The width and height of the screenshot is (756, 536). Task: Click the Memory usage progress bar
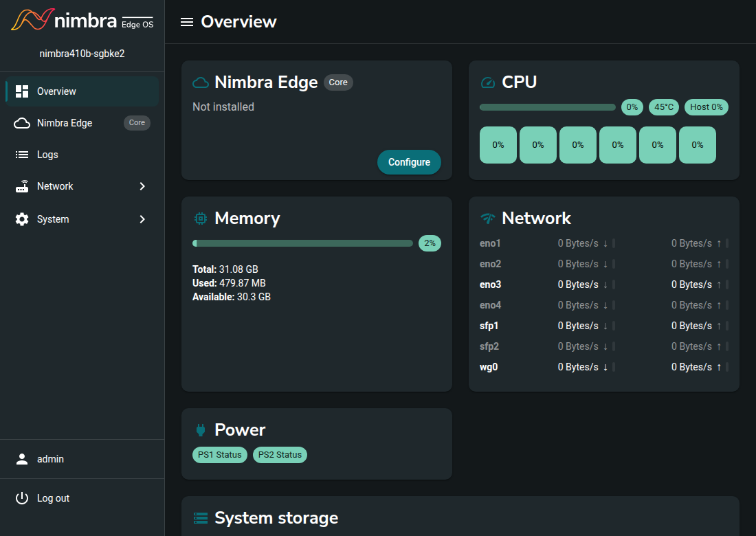tap(302, 243)
